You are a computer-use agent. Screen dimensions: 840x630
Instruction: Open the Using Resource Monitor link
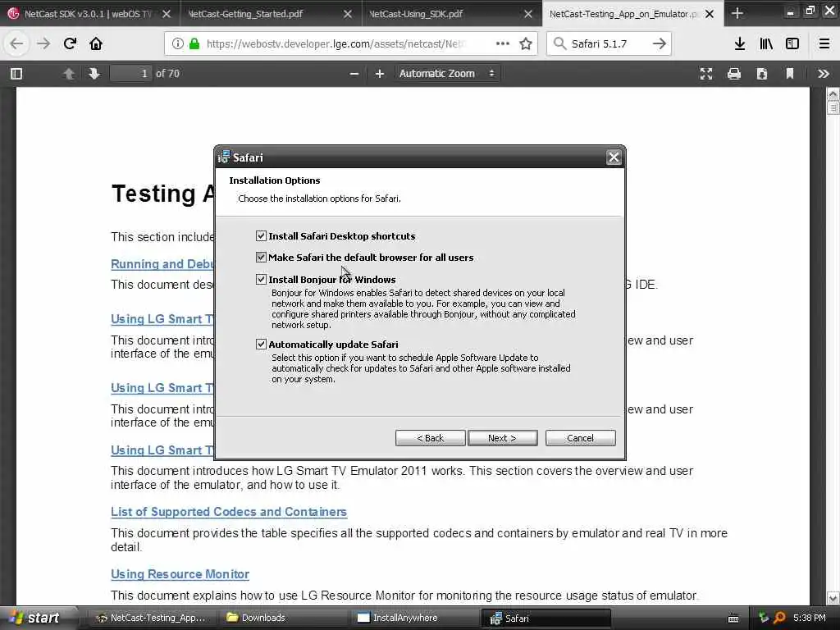click(180, 573)
